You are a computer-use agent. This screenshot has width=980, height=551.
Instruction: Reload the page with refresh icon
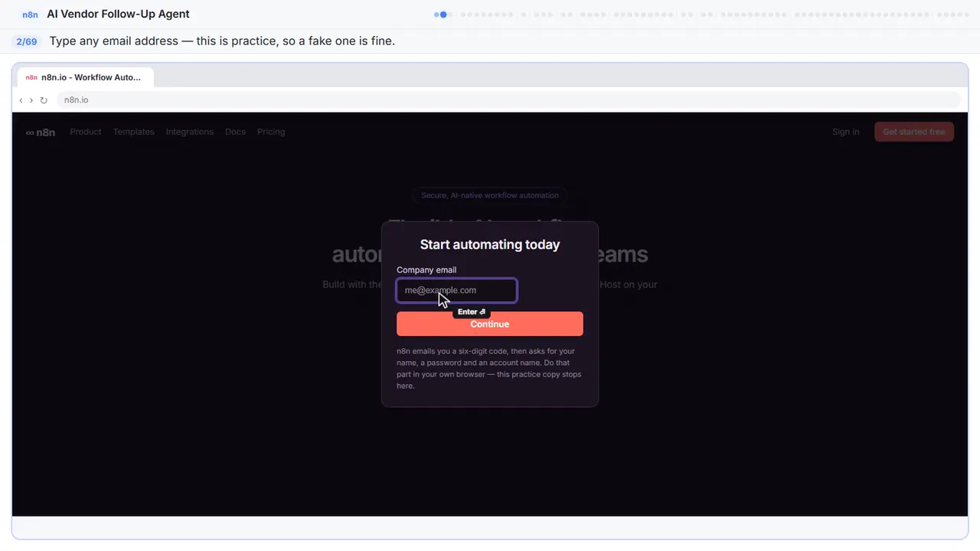44,100
